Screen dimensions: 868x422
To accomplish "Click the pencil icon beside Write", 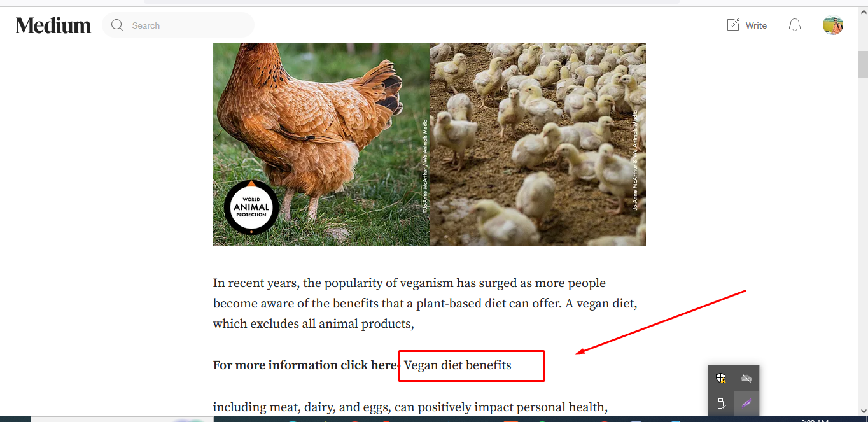I will [733, 25].
